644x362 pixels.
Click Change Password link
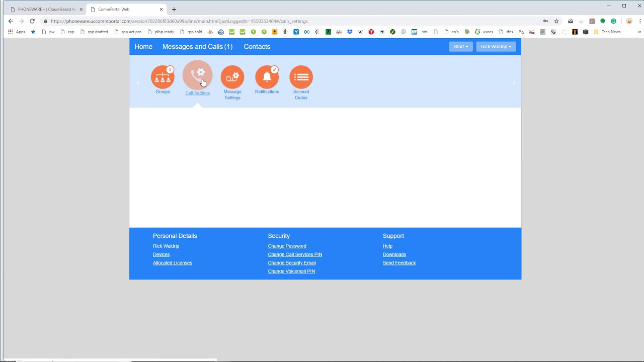[287, 246]
